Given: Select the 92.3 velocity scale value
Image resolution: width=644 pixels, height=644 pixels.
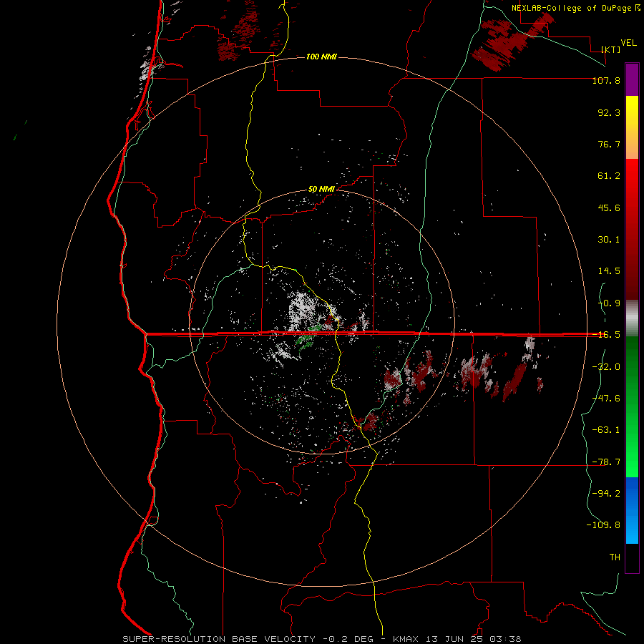Looking at the screenshot, I should tap(609, 112).
